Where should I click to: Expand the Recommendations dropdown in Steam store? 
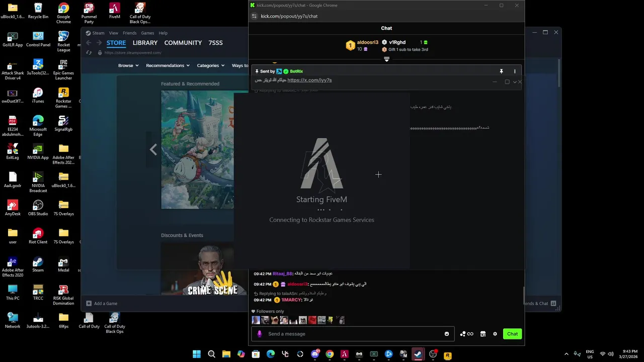tap(168, 65)
